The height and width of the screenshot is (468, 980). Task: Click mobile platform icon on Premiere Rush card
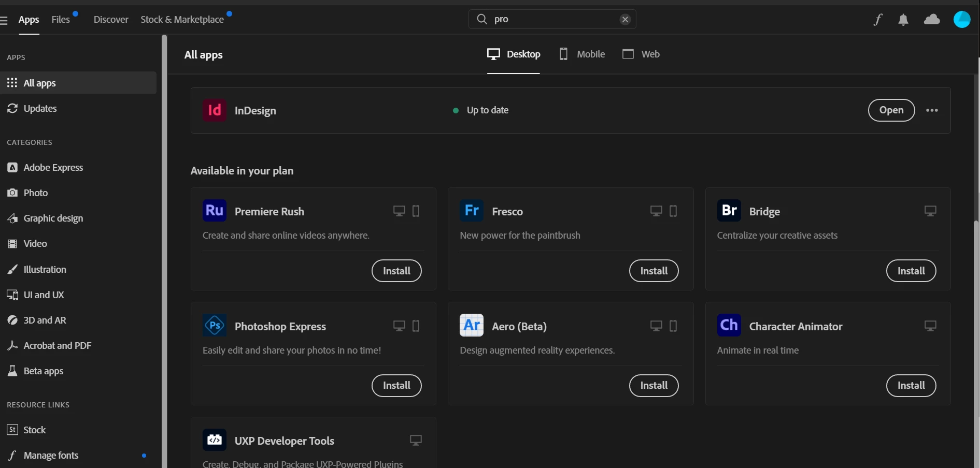(x=416, y=211)
